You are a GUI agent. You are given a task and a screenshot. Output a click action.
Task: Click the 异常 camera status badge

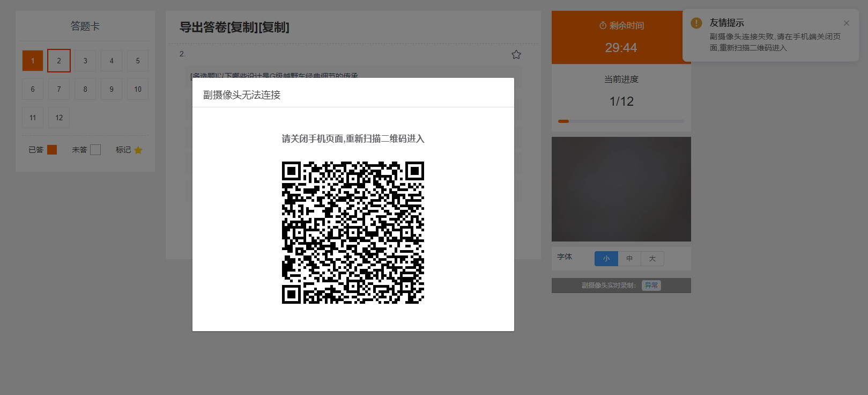pyautogui.click(x=651, y=286)
